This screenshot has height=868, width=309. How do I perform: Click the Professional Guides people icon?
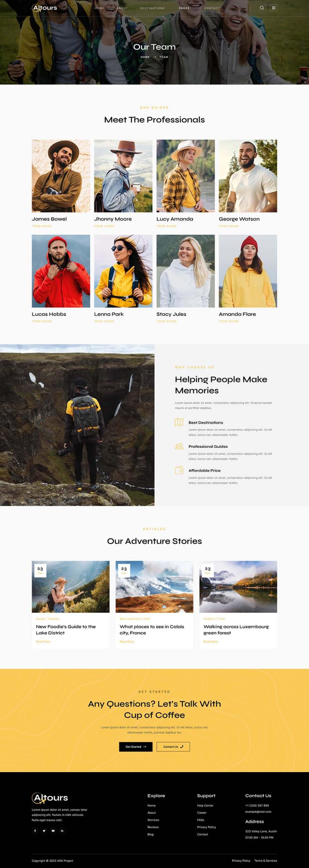[179, 446]
